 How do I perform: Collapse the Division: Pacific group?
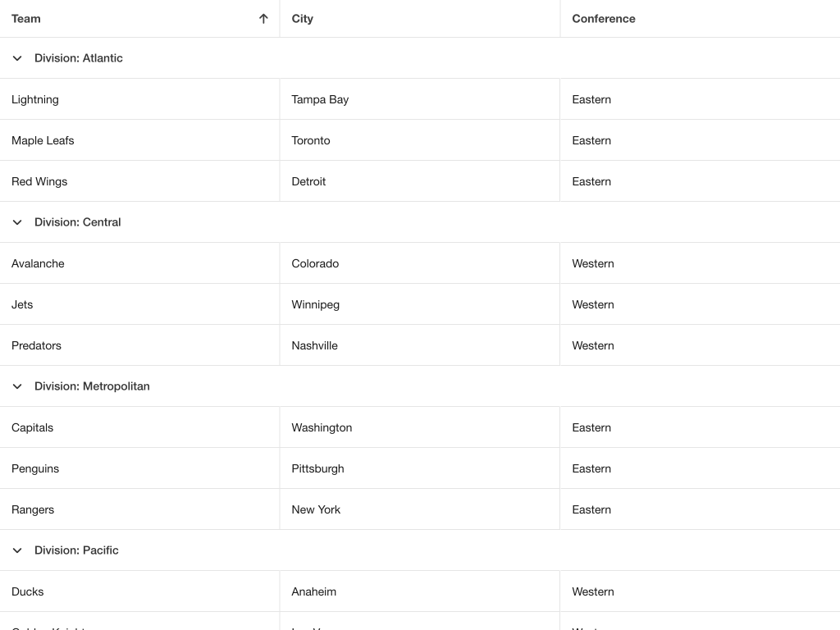17,550
